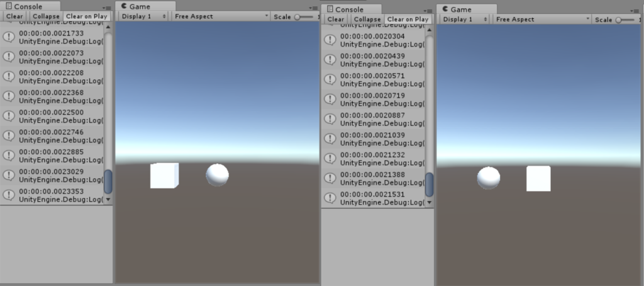Select log entry 00:00:00.0021388
The image size is (644, 286).
click(374, 178)
